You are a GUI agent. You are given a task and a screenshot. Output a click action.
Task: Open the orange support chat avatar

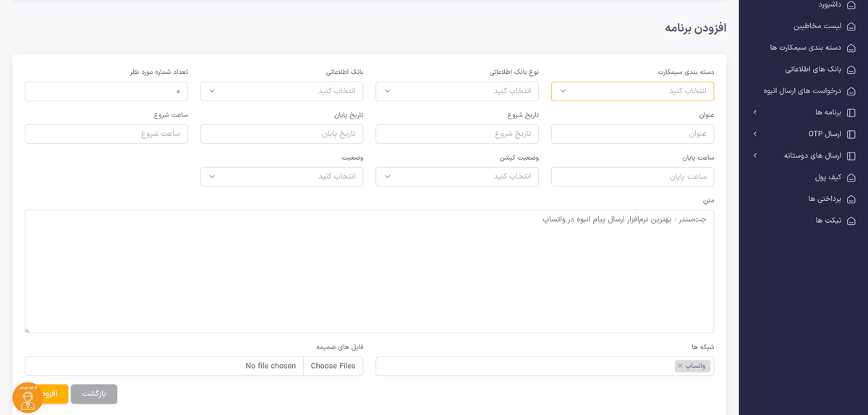[x=27, y=398]
